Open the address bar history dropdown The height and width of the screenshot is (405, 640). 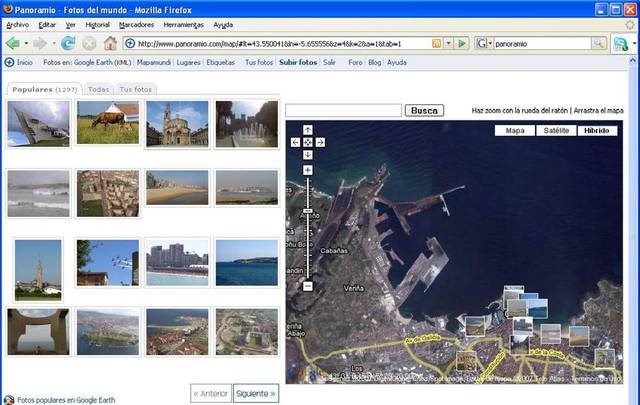449,43
